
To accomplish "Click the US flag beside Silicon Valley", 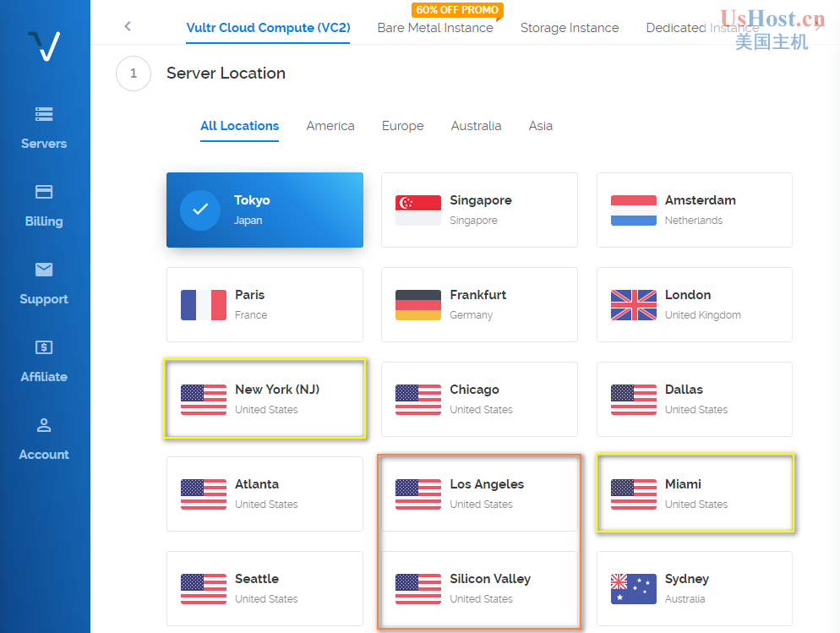I will click(x=418, y=589).
